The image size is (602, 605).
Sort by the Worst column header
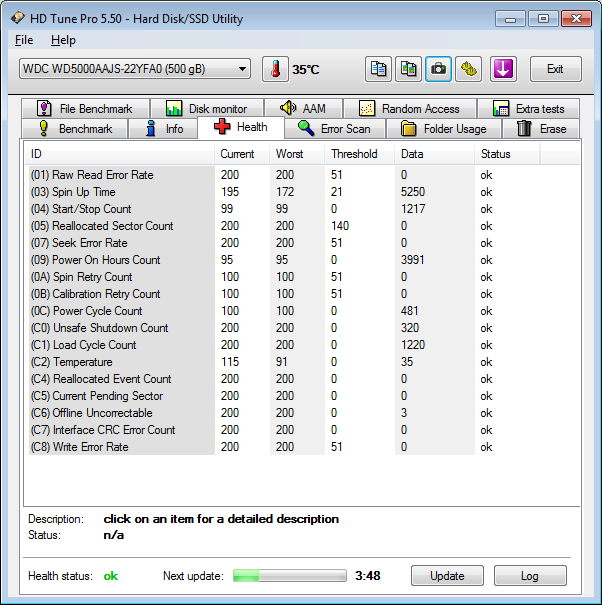[297, 154]
